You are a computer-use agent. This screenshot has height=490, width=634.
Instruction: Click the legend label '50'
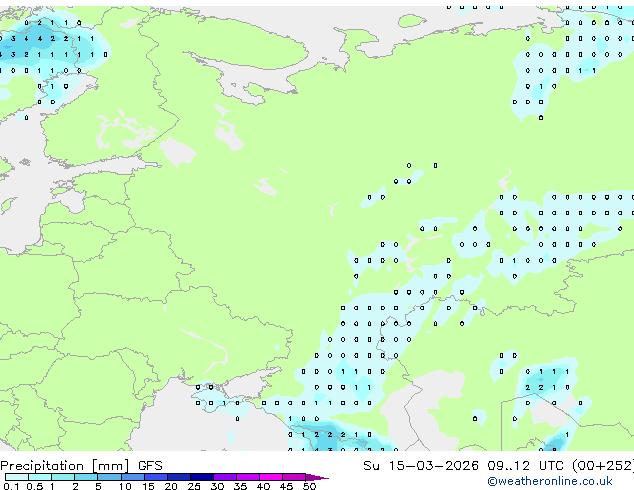coord(309,486)
